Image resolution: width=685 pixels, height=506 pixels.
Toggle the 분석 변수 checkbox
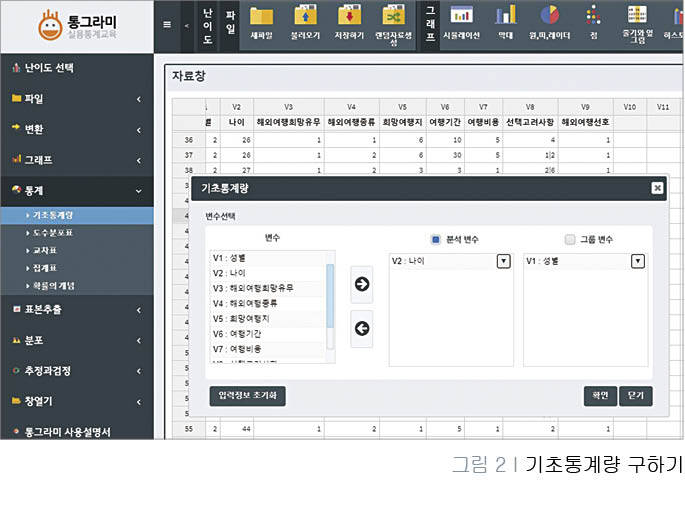click(436, 239)
